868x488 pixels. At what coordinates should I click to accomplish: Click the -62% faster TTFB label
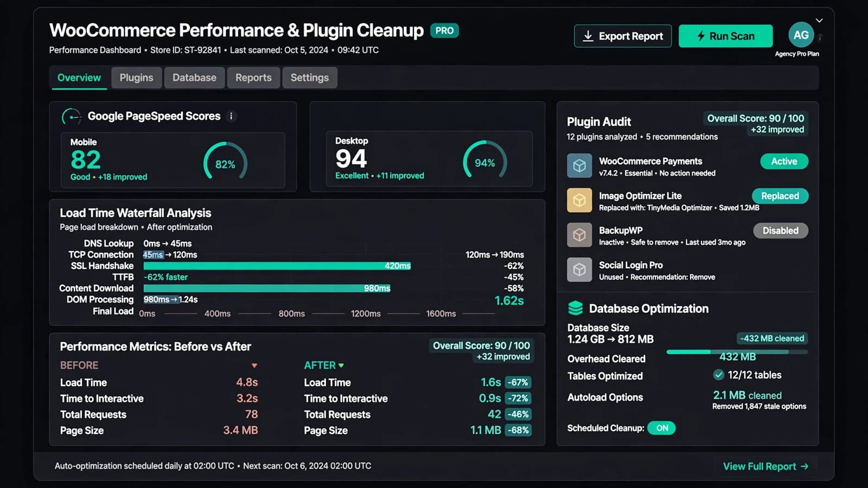click(165, 277)
